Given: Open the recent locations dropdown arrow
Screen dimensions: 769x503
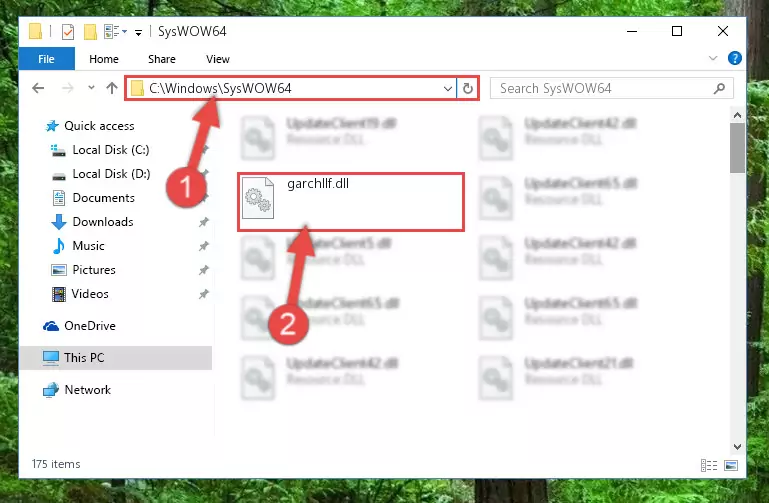Looking at the screenshot, I should tap(91, 88).
